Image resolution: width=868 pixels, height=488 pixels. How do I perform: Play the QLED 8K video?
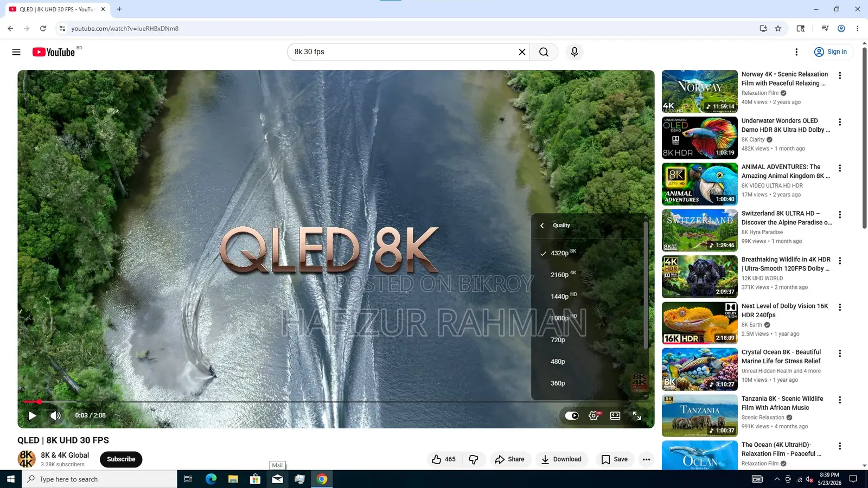pos(32,415)
